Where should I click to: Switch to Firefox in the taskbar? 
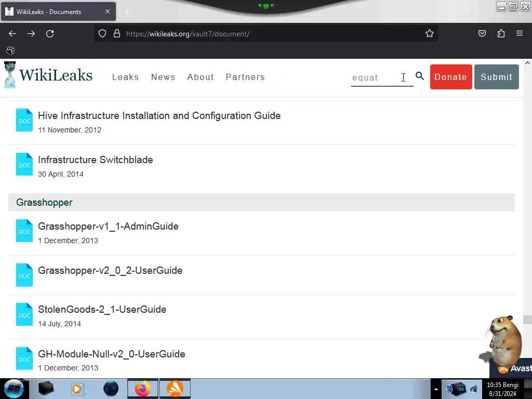click(x=143, y=389)
